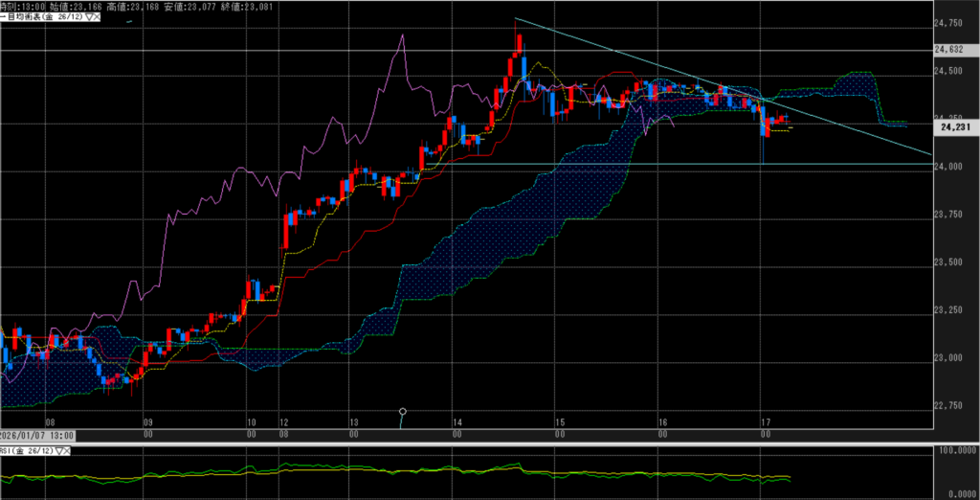
Task: Open the Ichimoku indicator dropdown triangle
Action: (88, 16)
